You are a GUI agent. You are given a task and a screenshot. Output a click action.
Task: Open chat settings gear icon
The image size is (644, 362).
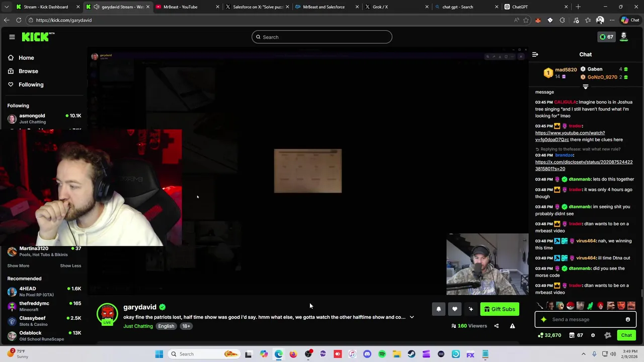tap(593, 335)
